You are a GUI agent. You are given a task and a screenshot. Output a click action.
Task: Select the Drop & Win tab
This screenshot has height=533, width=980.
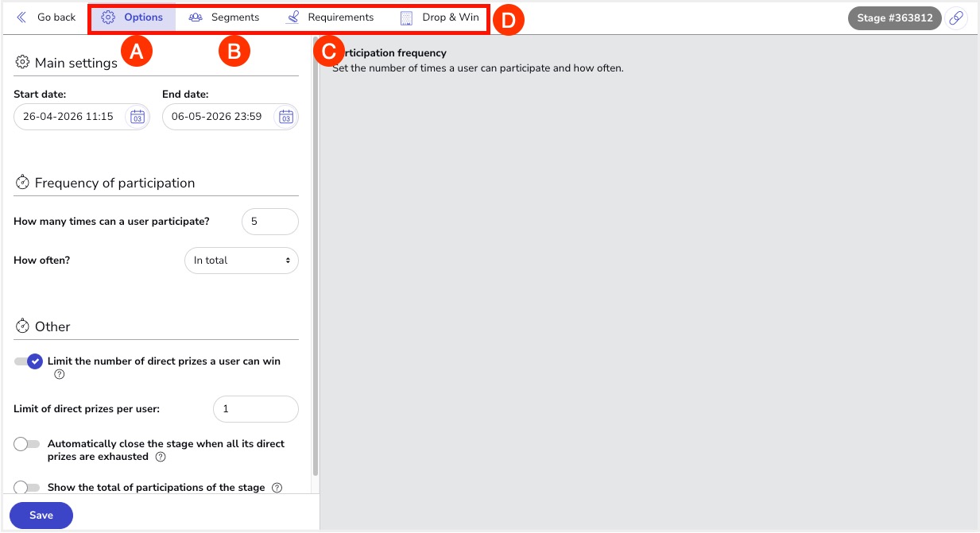coord(440,17)
